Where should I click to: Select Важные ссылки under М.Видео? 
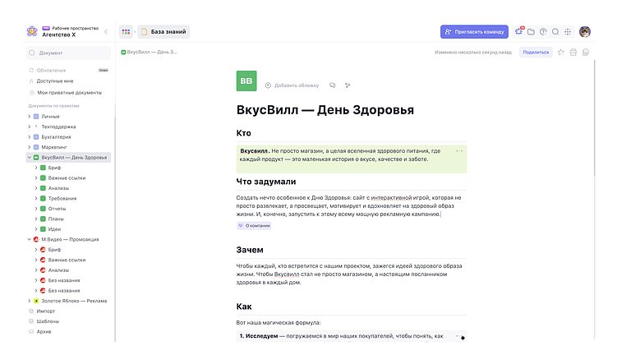(x=67, y=260)
